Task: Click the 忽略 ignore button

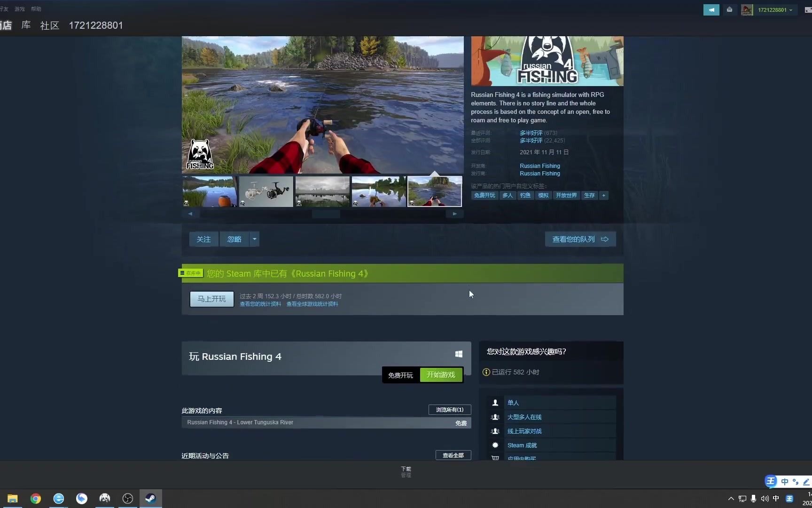Action: coord(234,239)
